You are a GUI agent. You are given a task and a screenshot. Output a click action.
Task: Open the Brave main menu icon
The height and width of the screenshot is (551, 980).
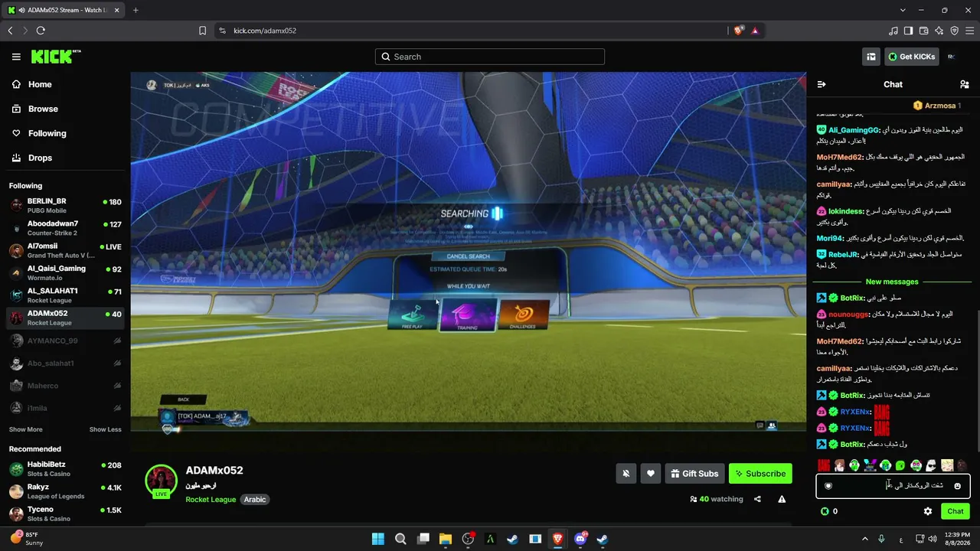click(x=969, y=31)
